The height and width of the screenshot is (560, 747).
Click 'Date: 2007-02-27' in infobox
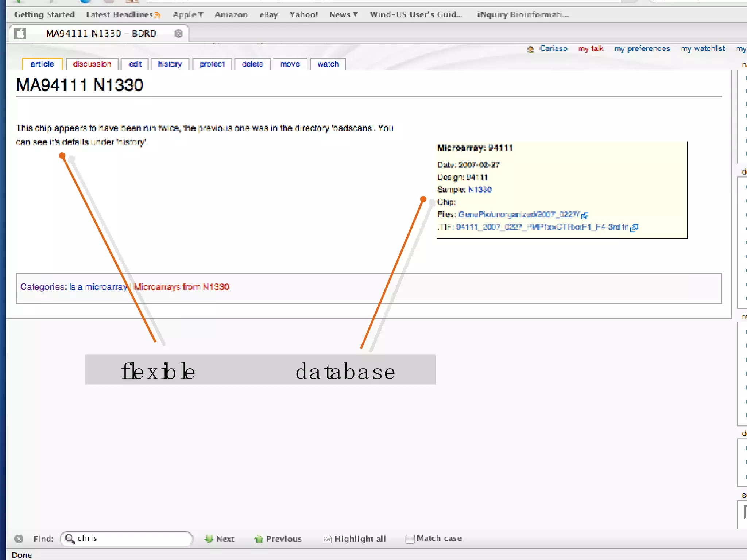[x=468, y=165]
